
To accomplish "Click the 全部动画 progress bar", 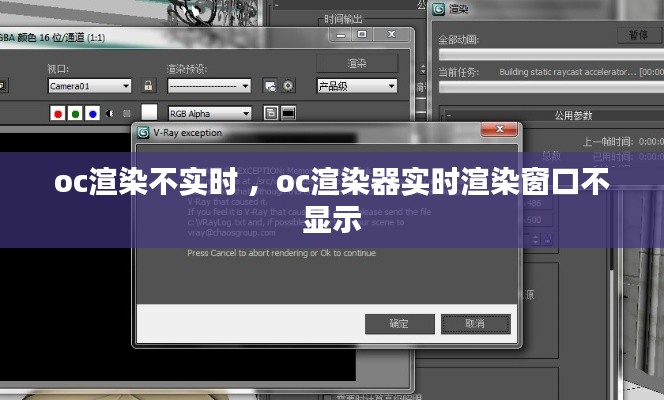I will pyautogui.click(x=551, y=54).
